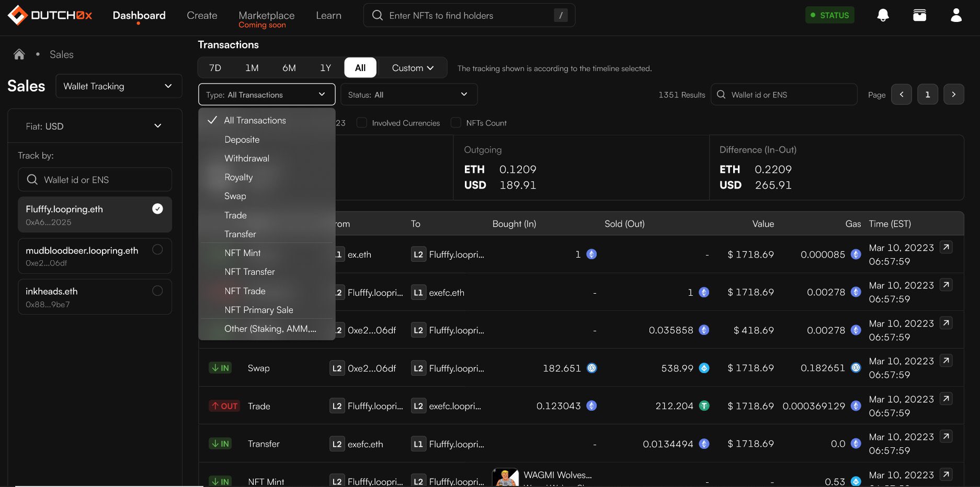Open external link for Swap transaction row
Viewport: 980px width, 487px height.
coord(946,361)
